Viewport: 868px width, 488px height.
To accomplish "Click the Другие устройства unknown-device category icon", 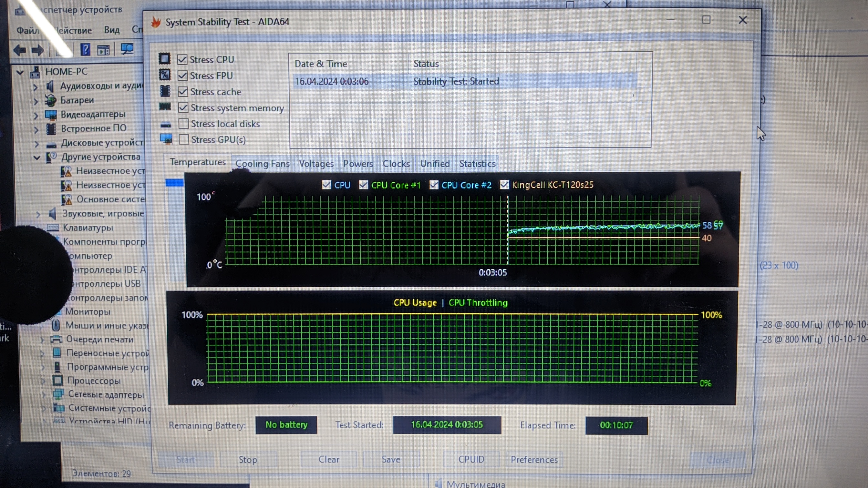I will coord(51,157).
